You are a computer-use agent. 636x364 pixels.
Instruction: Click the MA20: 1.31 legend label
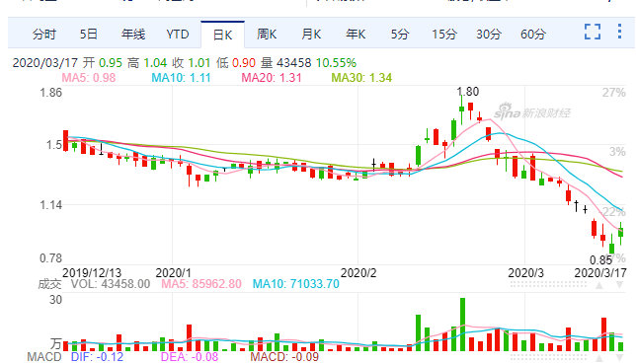click(x=272, y=77)
